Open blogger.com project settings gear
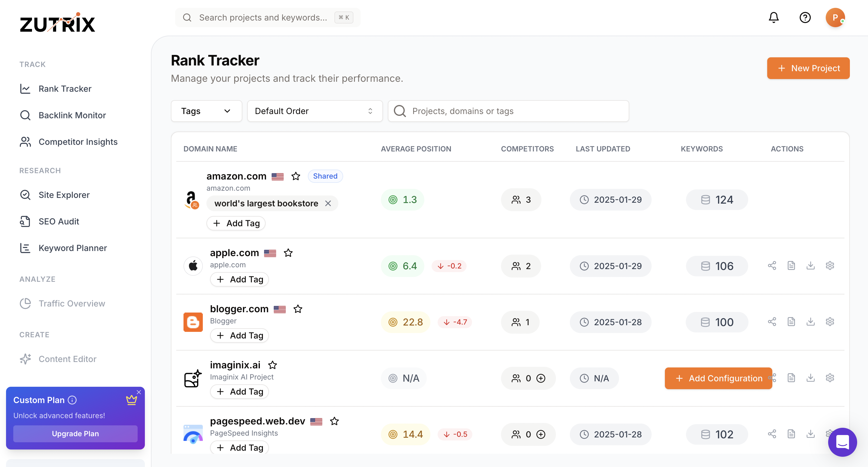Screen dimensions: 868x467 [x=830, y=322]
